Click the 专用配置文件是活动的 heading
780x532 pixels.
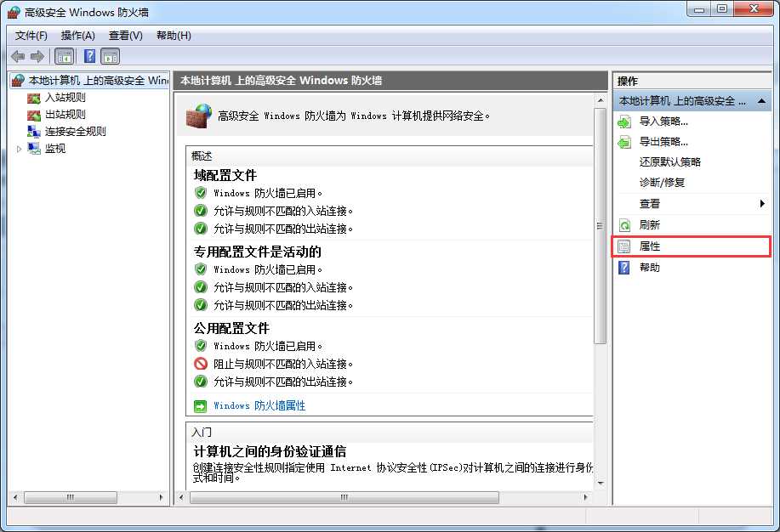point(257,252)
